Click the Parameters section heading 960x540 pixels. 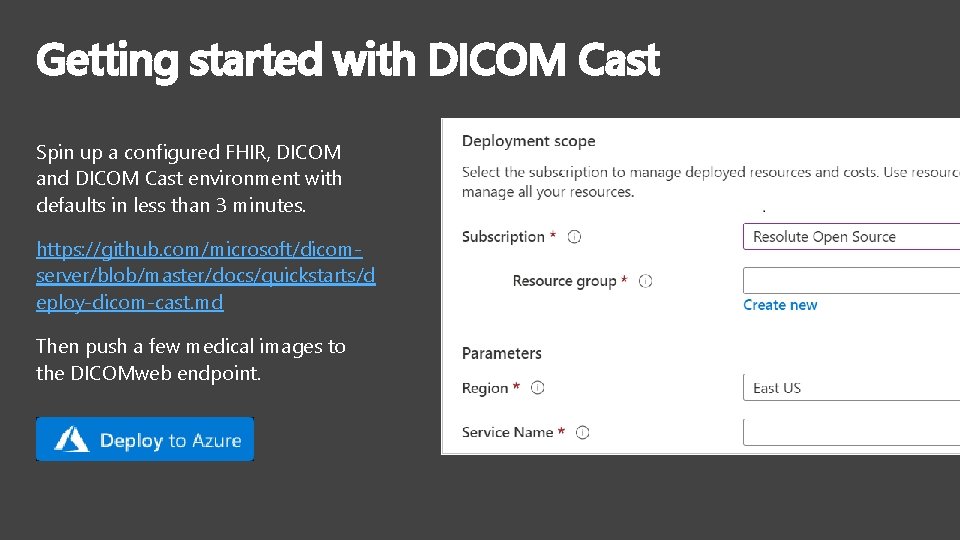pos(501,353)
